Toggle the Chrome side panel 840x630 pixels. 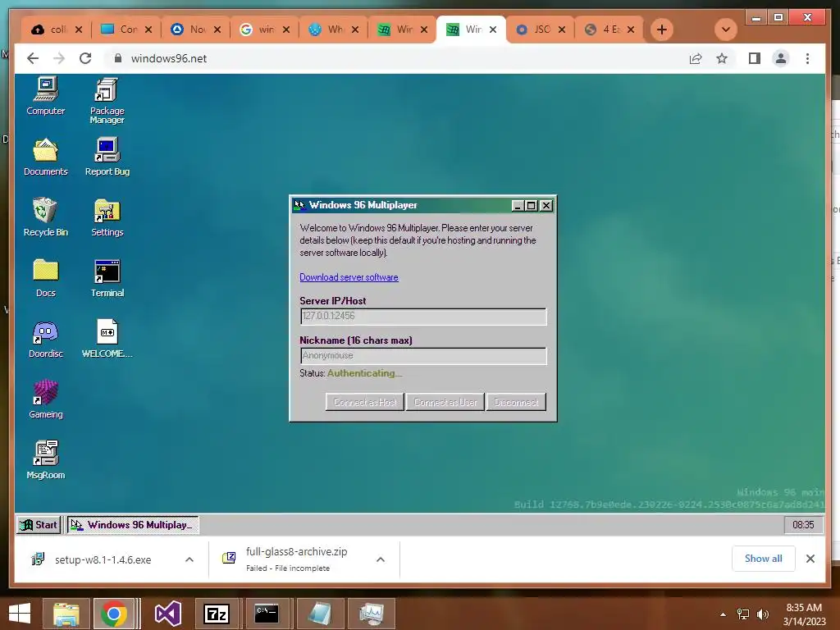point(755,58)
